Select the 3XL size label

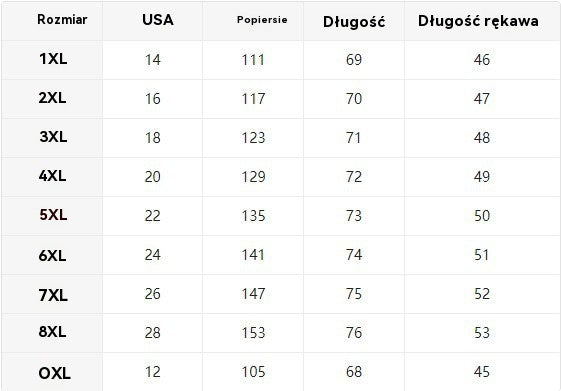click(x=53, y=137)
